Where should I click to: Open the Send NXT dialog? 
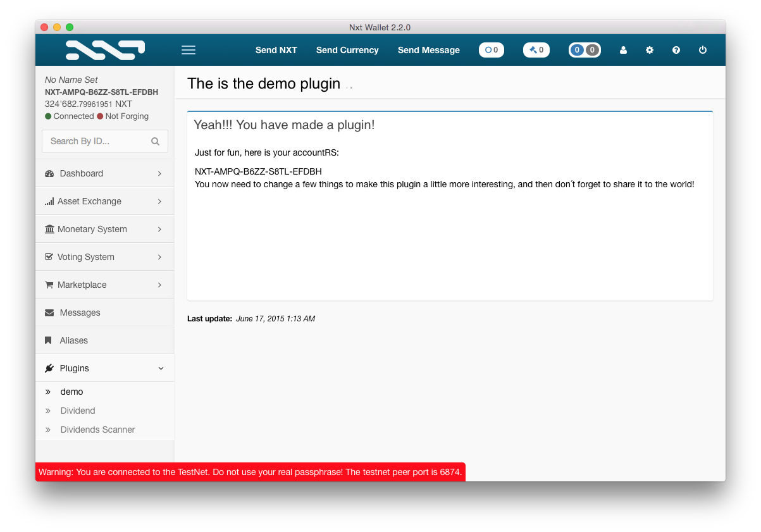pos(276,50)
